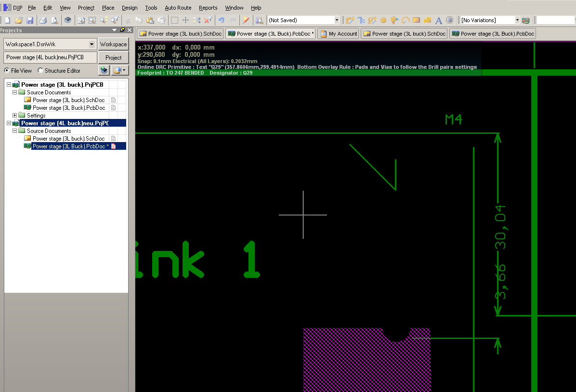Start interactive differential pair routing icon
The height and width of the screenshot is (392, 576).
[361, 20]
